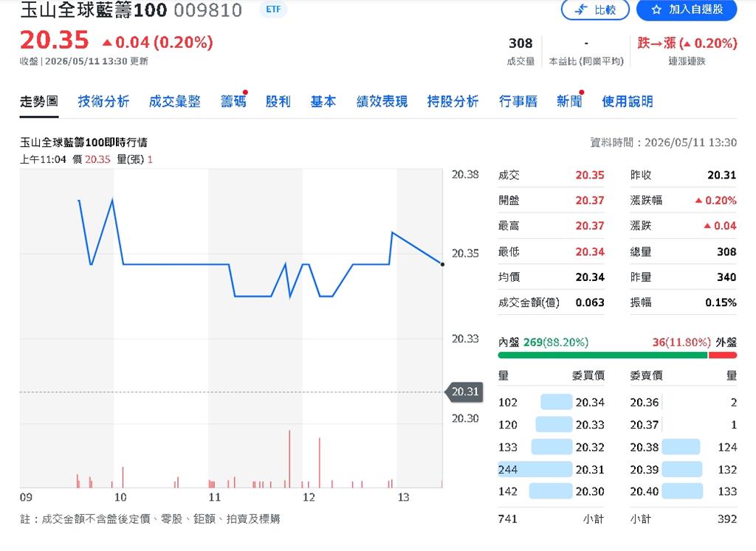Click the 20.39 ask price
This screenshot has height=551, width=756.
tap(644, 470)
